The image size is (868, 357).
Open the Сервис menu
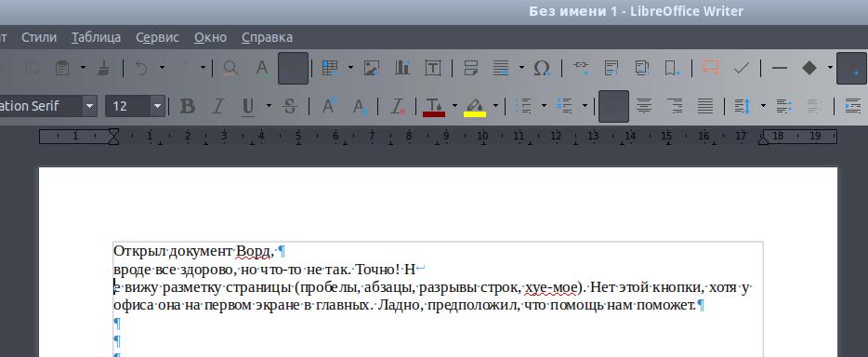click(158, 37)
